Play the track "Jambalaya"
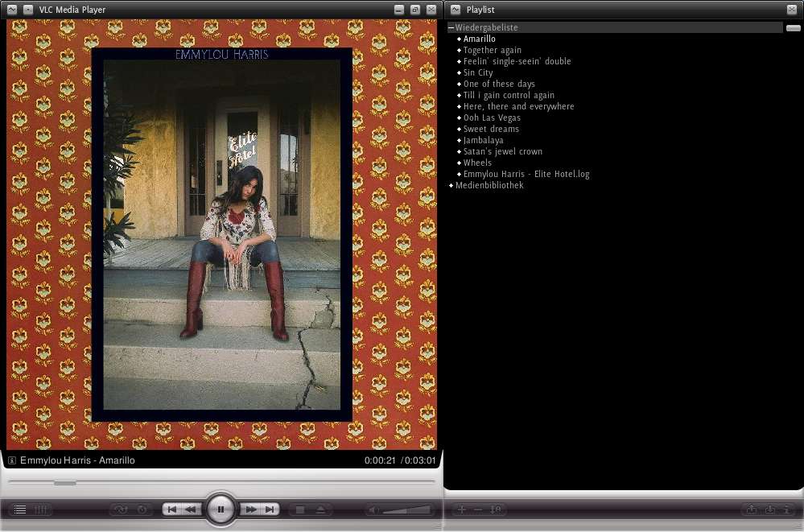This screenshot has height=532, width=804. [x=483, y=140]
